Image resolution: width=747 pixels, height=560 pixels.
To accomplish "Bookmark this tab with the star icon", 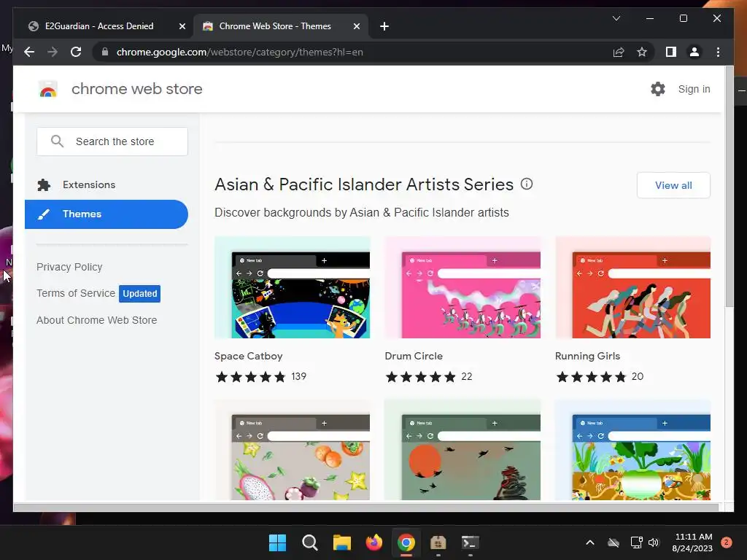I will click(642, 52).
